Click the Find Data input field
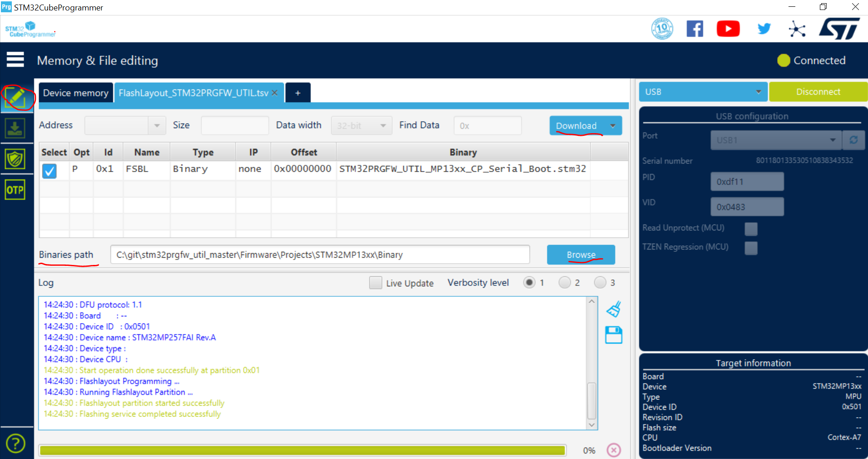This screenshot has height=459, width=868. 487,125
